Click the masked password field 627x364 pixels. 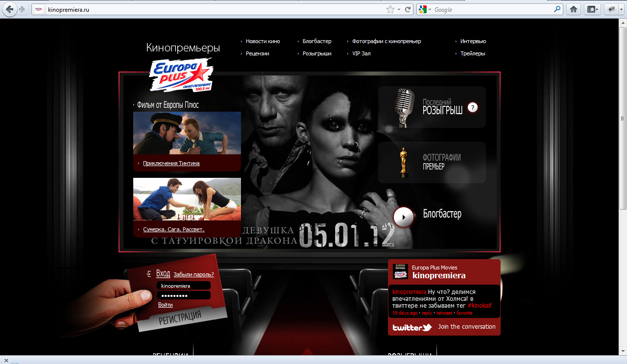coord(184,295)
